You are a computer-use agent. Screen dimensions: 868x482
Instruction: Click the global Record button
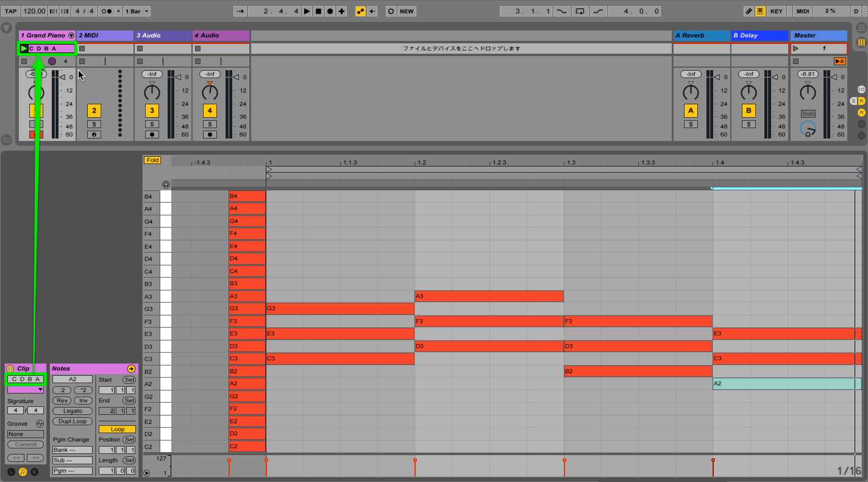(x=330, y=11)
